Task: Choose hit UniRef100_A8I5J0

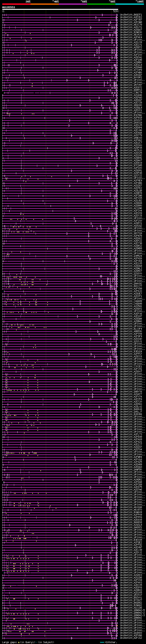Action: point(131,151)
